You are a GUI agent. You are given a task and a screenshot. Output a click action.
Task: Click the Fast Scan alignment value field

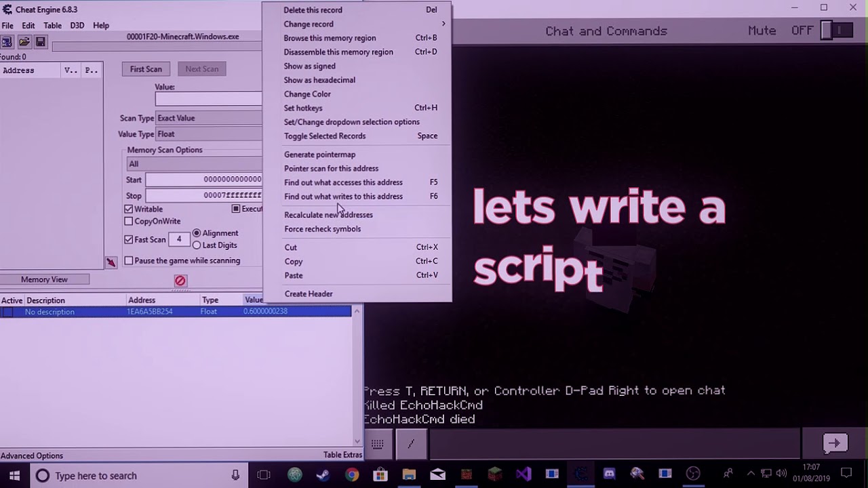(x=179, y=239)
